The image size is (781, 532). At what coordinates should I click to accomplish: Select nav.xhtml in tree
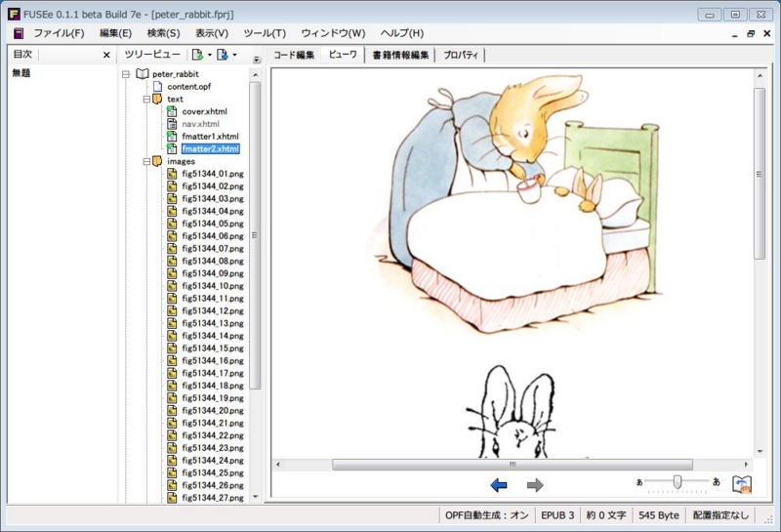click(x=201, y=124)
